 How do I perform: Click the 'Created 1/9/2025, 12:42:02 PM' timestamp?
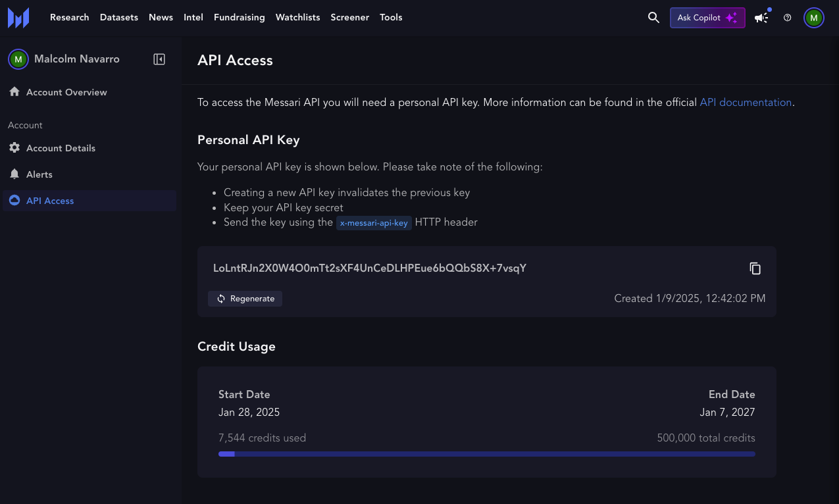click(x=690, y=299)
